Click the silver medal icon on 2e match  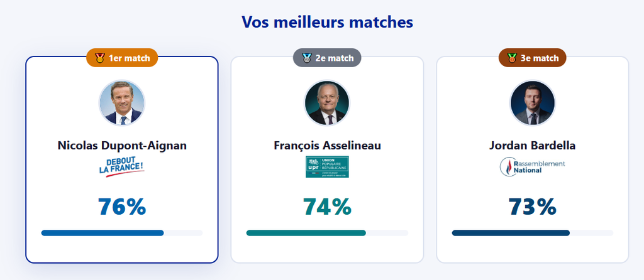point(307,58)
